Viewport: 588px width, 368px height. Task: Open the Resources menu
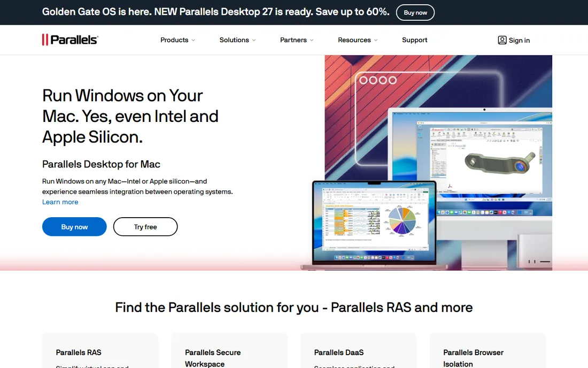pos(354,40)
